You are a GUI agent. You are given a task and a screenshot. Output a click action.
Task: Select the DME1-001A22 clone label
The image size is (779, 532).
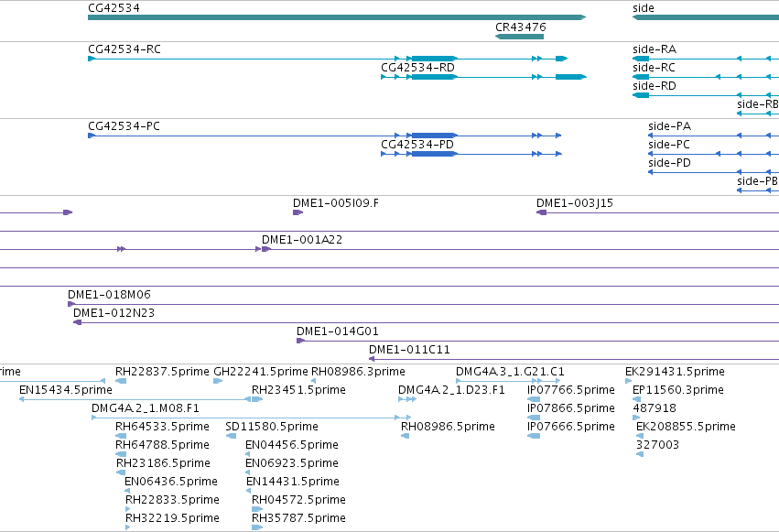point(302,240)
